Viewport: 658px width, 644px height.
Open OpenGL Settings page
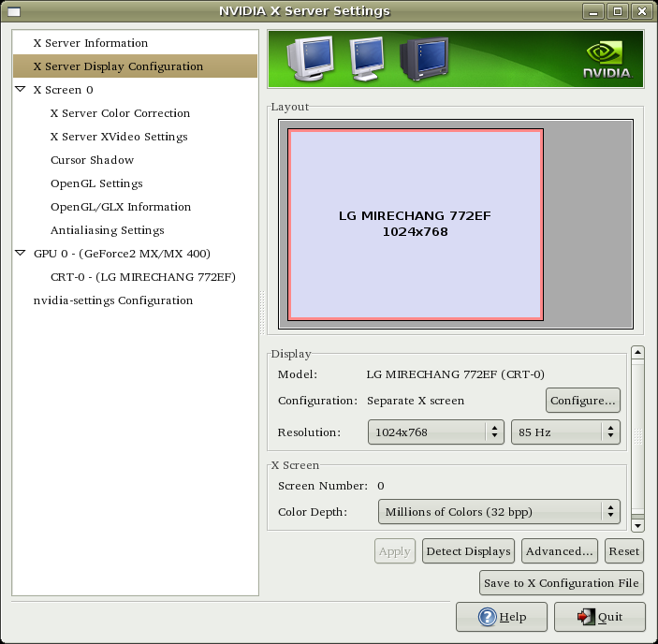pos(135,183)
